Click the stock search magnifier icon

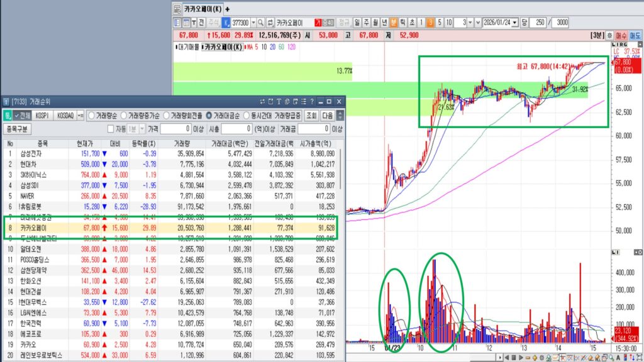click(x=261, y=22)
